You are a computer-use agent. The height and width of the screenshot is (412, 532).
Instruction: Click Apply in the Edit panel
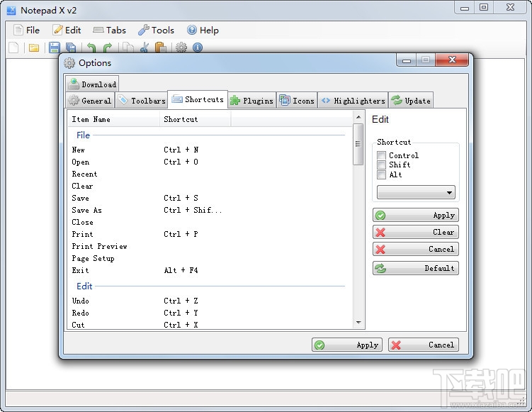click(416, 216)
